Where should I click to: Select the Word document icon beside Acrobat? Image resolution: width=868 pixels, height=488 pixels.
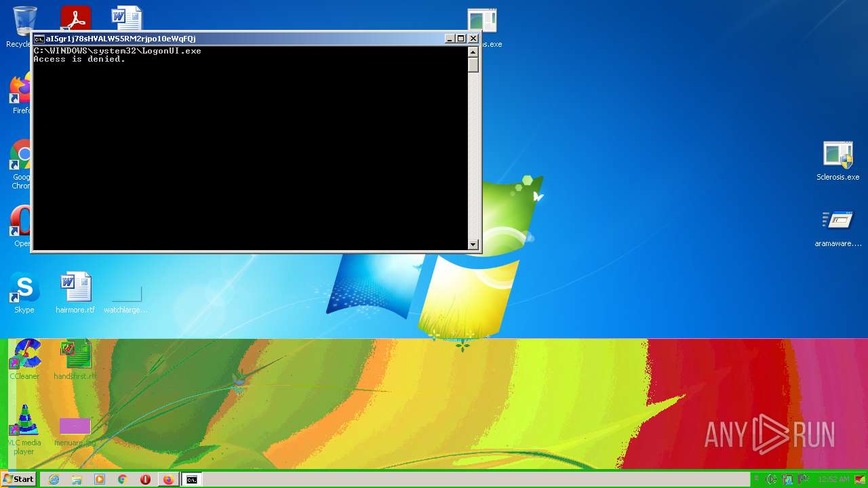click(126, 18)
